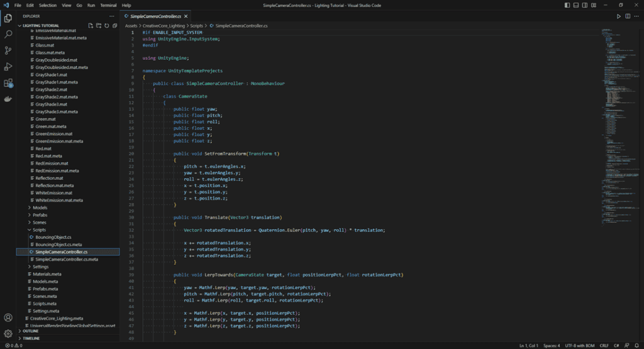Click CreativeCore_Lighting in the breadcrumb
The image size is (644, 349).
[x=164, y=26]
